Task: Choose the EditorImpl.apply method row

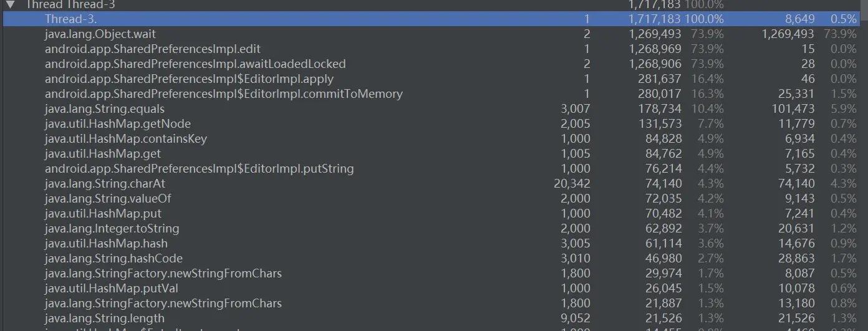Action: (434, 79)
